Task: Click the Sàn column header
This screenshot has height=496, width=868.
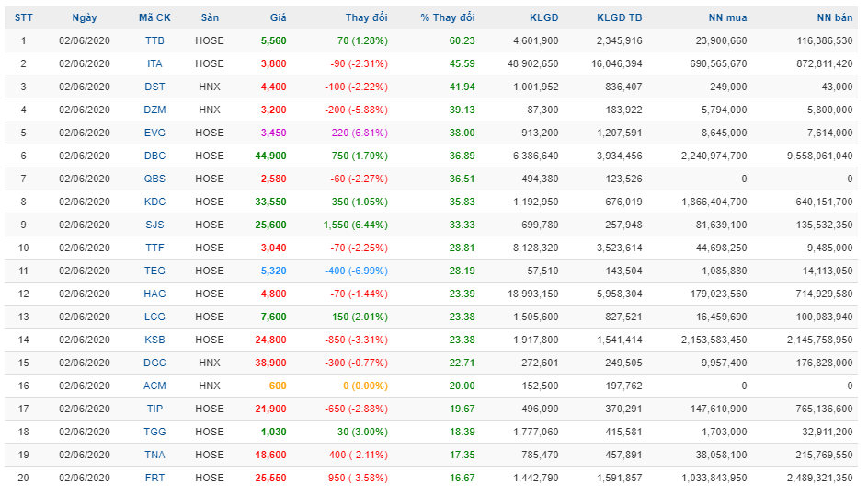Action: (210, 18)
